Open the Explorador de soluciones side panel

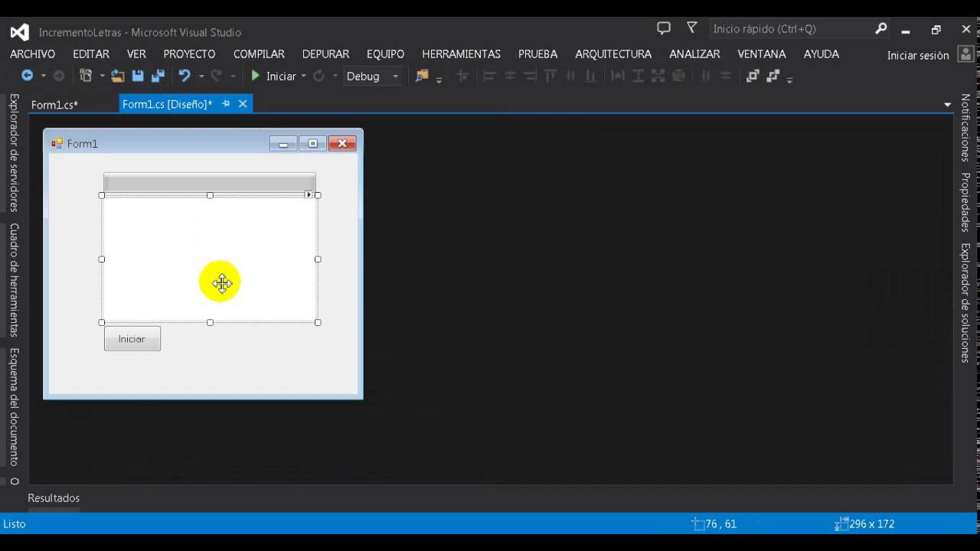coord(965,303)
